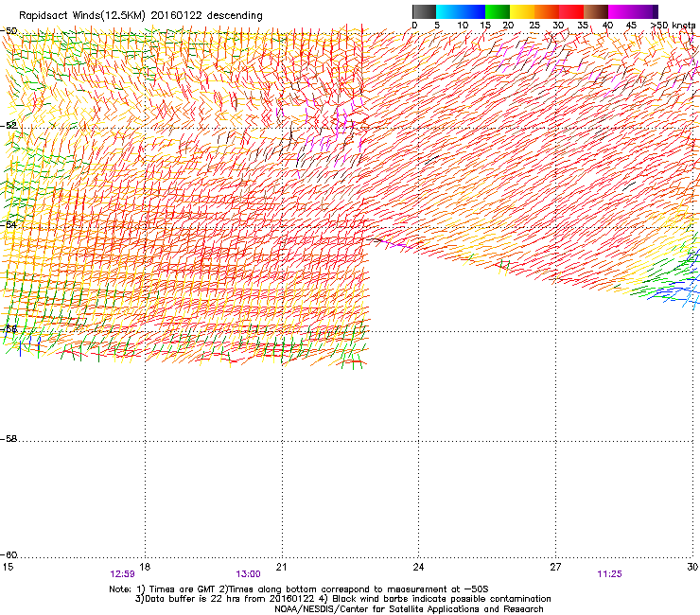Click the 'Data buffer is 22 hrs' note line

click(x=342, y=599)
